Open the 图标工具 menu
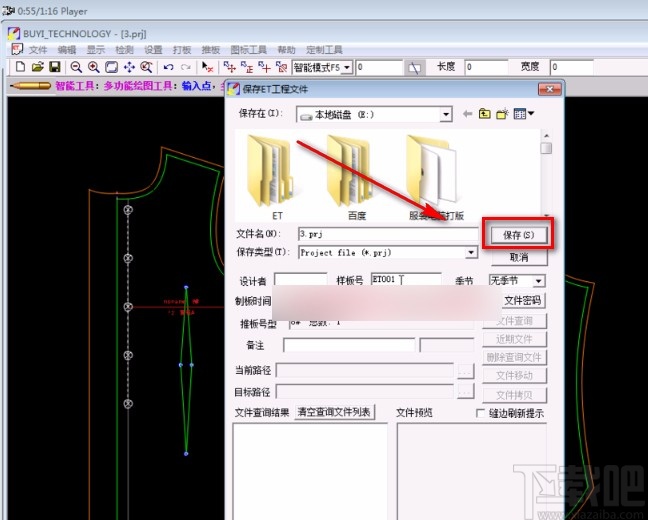The image size is (648, 520). (248, 50)
